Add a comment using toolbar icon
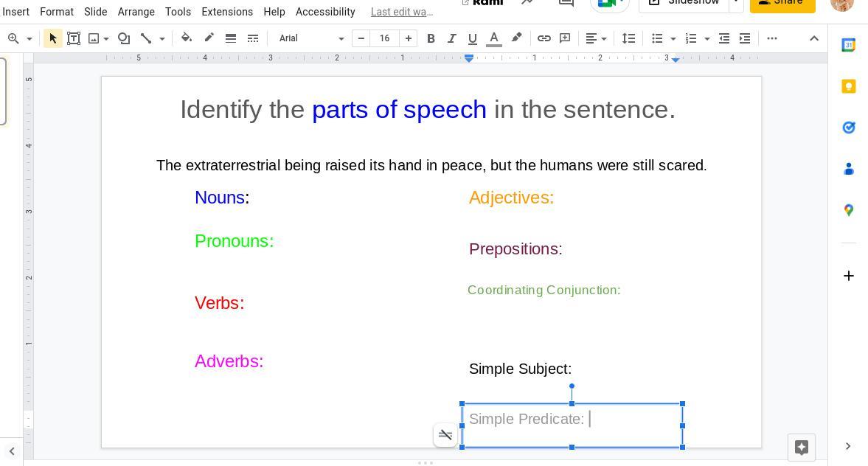Viewport: 868px width, 466px height. click(565, 38)
